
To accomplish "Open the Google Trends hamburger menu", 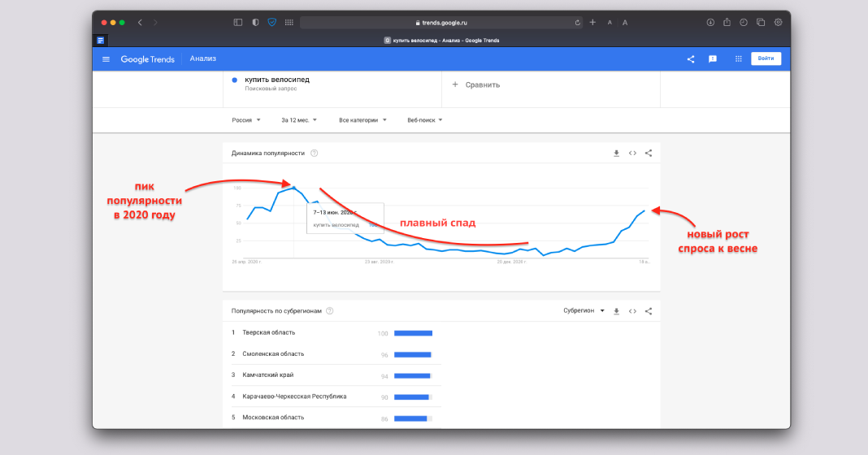I will tap(106, 59).
